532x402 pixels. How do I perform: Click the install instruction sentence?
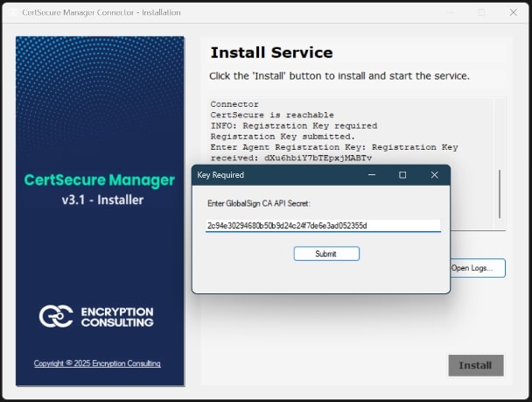click(x=339, y=75)
